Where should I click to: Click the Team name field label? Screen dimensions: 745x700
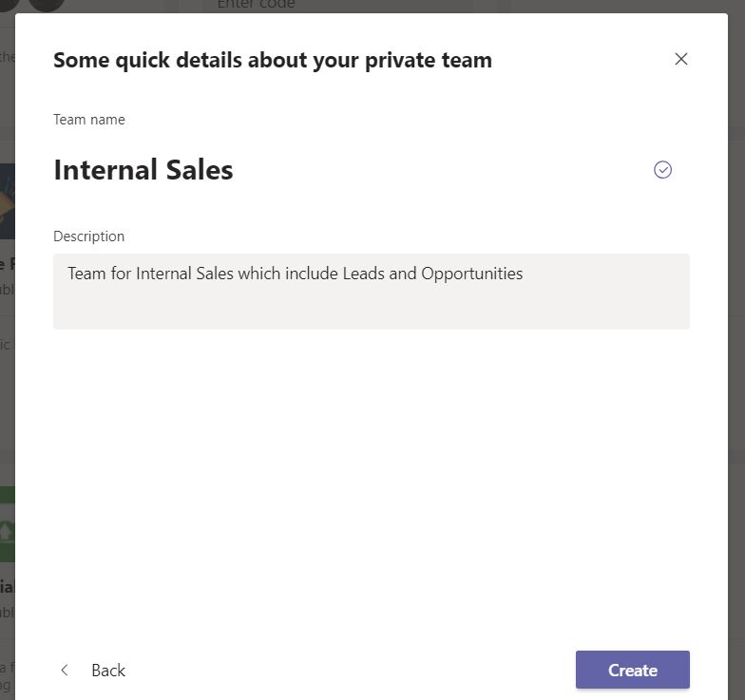(x=89, y=120)
